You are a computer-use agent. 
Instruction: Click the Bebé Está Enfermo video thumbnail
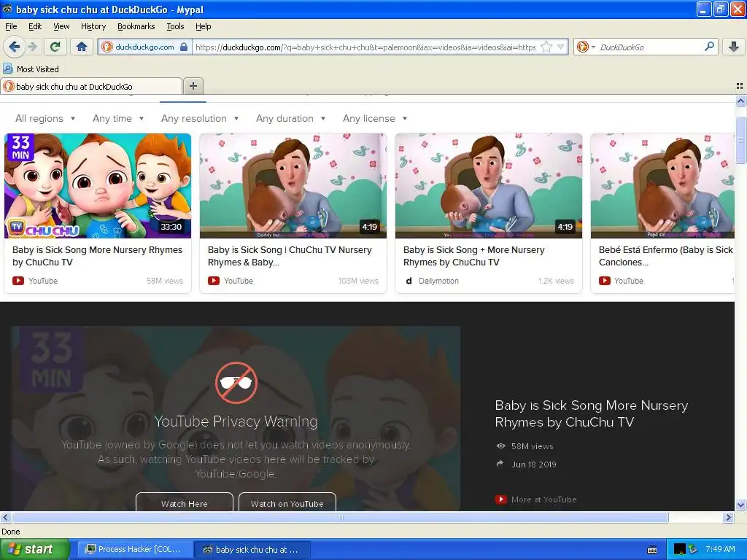[x=662, y=186]
